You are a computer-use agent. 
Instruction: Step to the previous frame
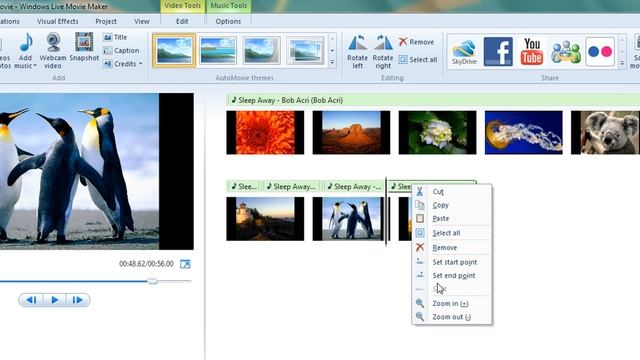[x=31, y=300]
